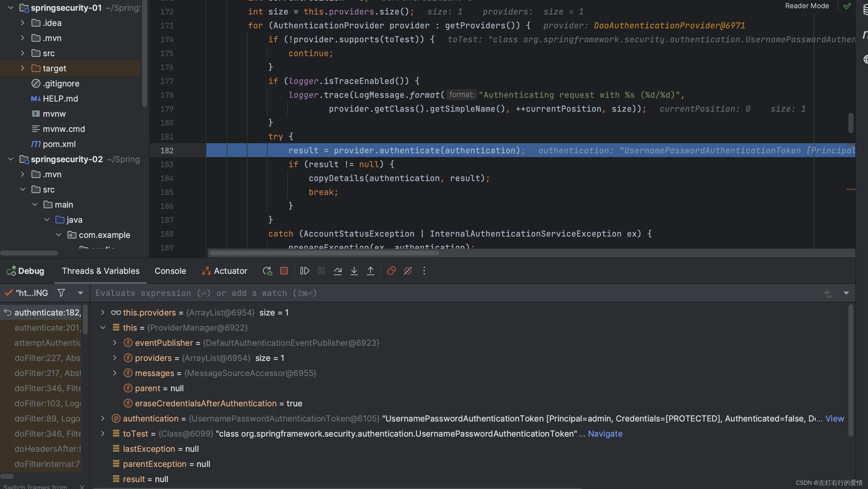Expand messages MessageSourceAccessor field
The width and height of the screenshot is (868, 489).
(115, 373)
